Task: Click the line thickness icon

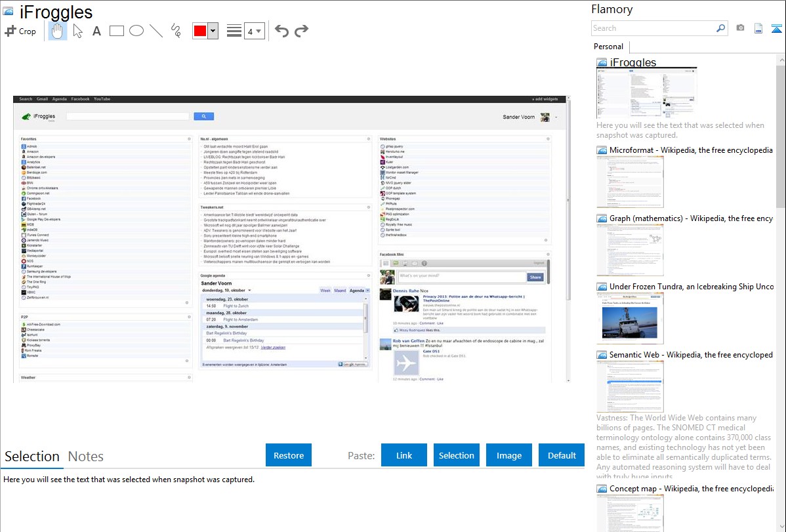Action: [x=234, y=31]
